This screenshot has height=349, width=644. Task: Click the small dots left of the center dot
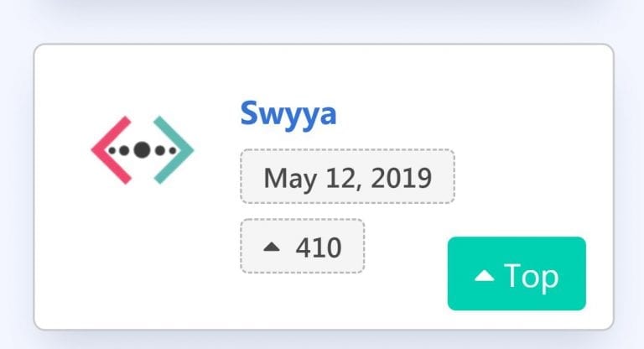[119, 150]
